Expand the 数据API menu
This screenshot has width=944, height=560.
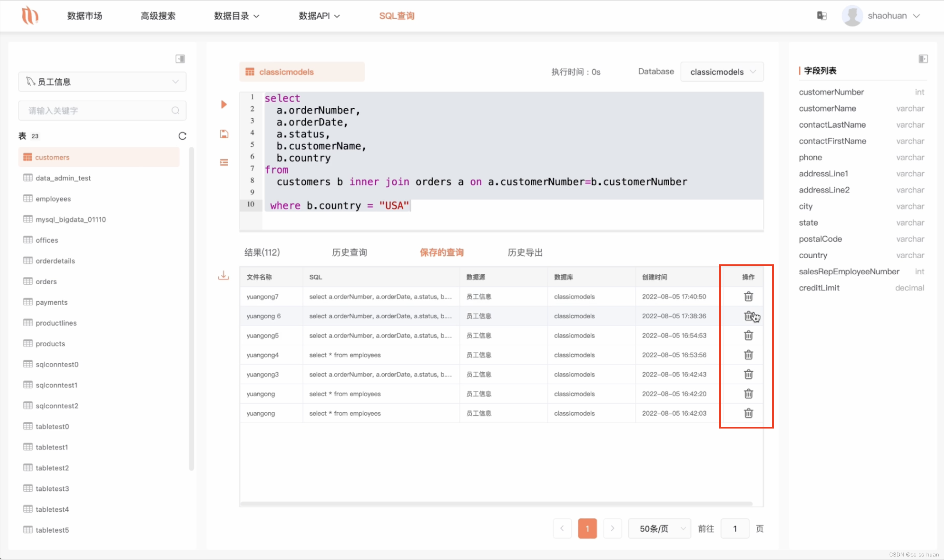pos(319,16)
